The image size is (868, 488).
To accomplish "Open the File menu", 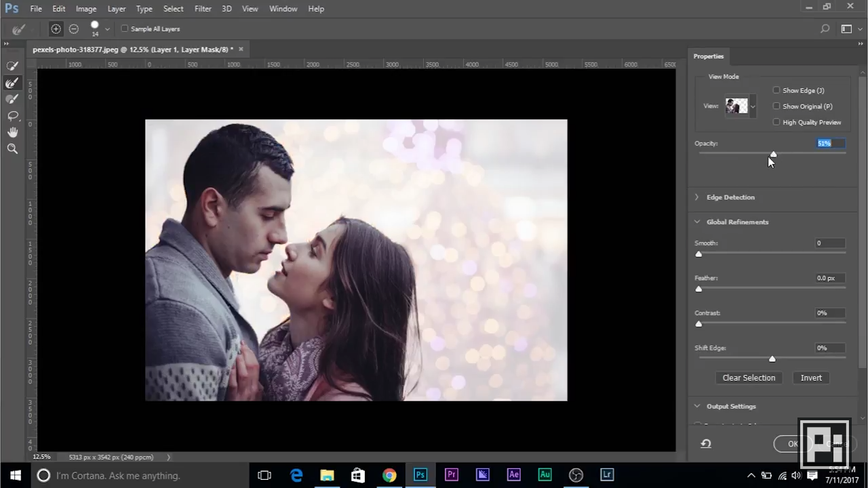I will (x=36, y=9).
